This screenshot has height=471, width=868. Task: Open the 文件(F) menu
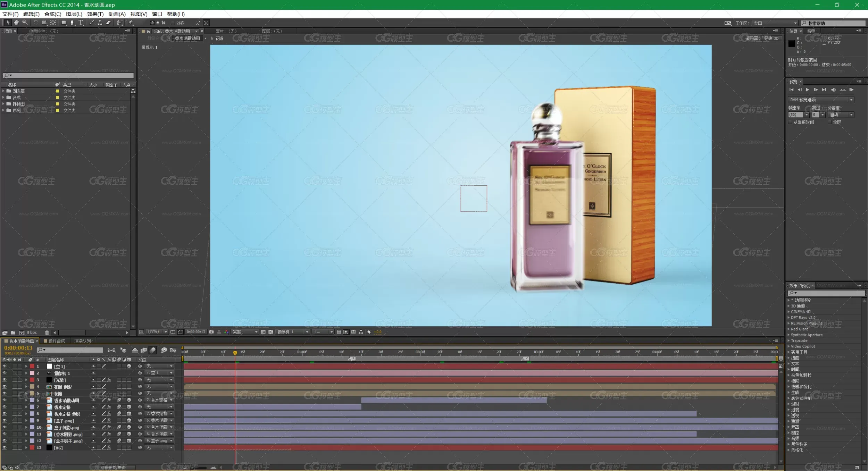click(10, 14)
